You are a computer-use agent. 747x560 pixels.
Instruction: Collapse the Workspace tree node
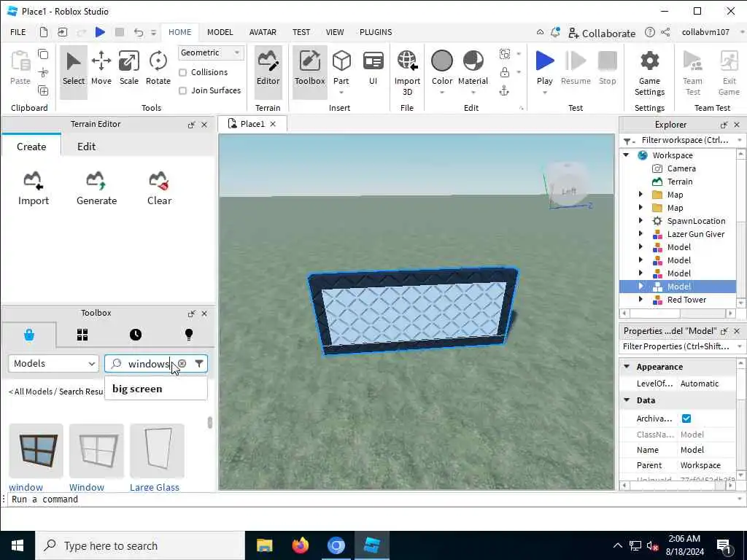(x=627, y=155)
